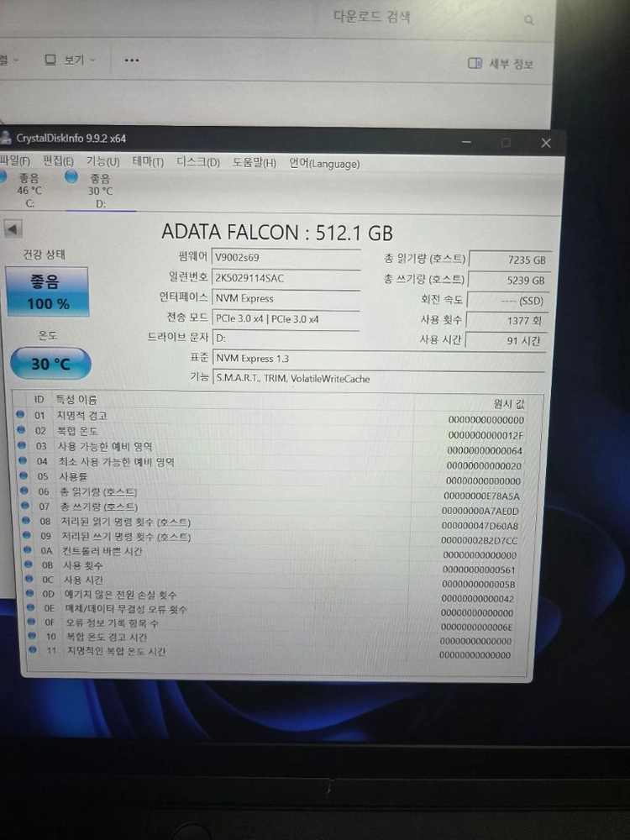
Task: Click the standard field NVM Express 1.3
Action: click(380, 359)
